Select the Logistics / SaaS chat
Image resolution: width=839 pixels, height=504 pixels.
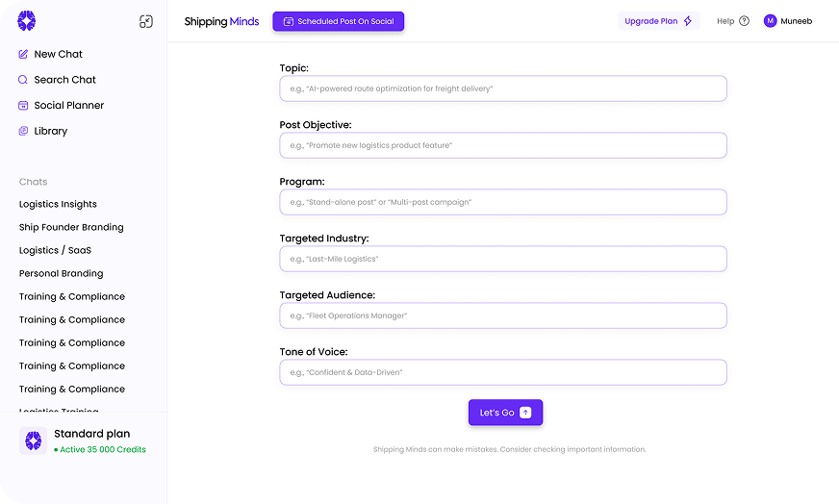click(x=55, y=250)
